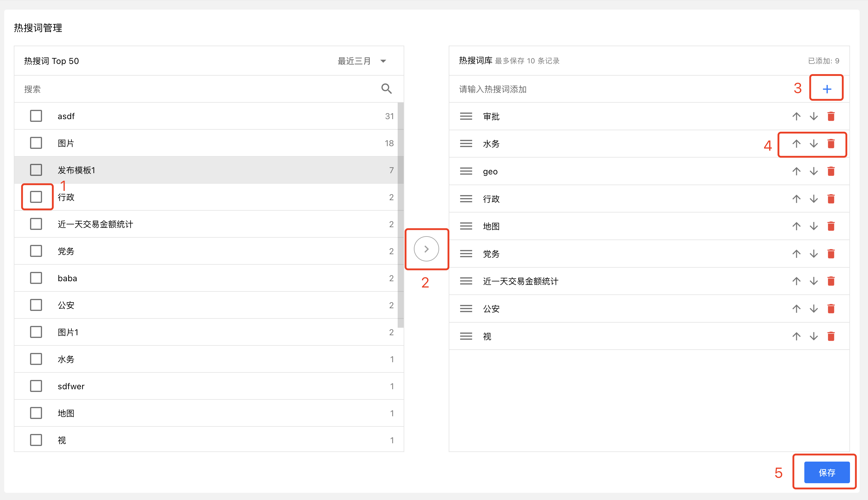Click the Top 50 list scrollbar
The width and height of the screenshot is (868, 500).
pyautogui.click(x=400, y=215)
